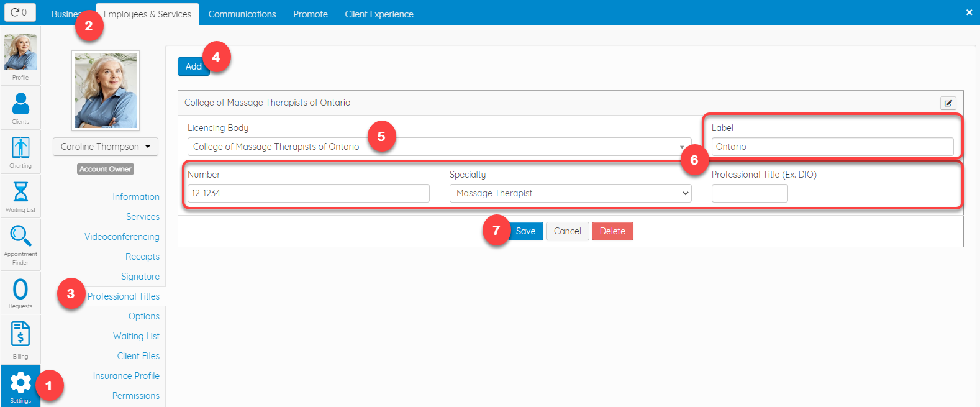
Task: Open the Options link
Action: pyautogui.click(x=144, y=316)
